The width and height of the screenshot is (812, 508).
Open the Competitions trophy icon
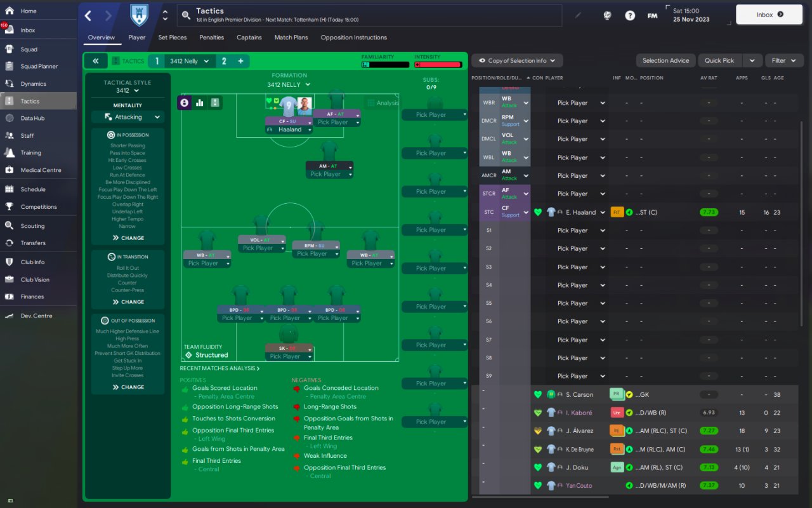pos(9,206)
